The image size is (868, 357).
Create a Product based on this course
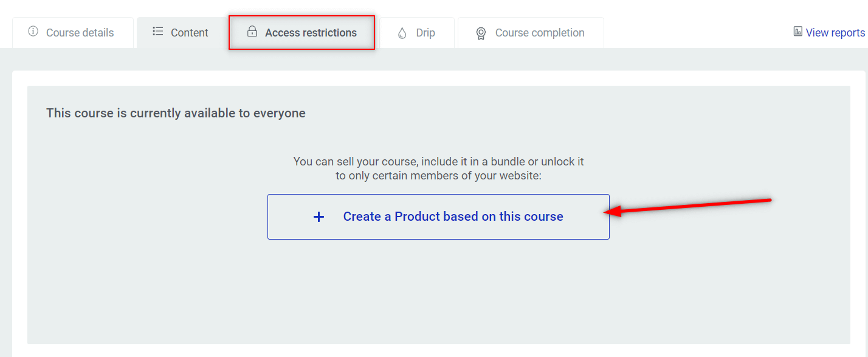[438, 217]
